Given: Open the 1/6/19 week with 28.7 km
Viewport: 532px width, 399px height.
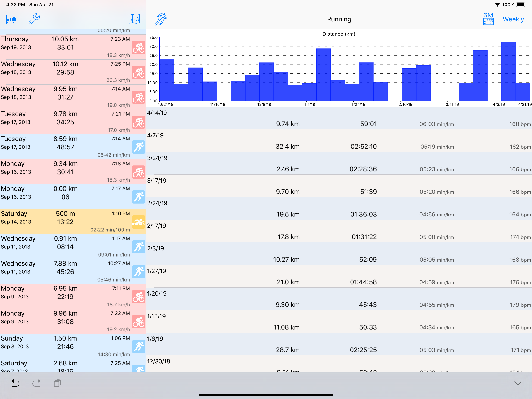Looking at the screenshot, I should (339, 344).
